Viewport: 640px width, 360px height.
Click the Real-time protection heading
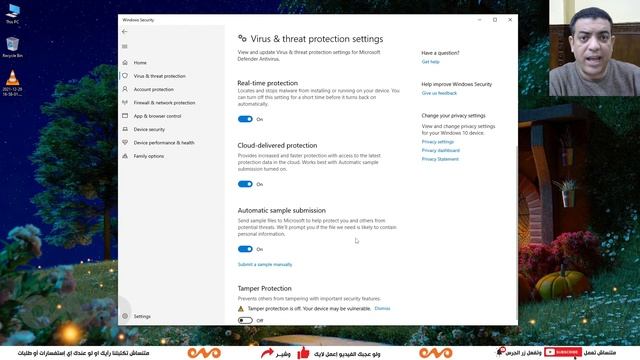(268, 83)
